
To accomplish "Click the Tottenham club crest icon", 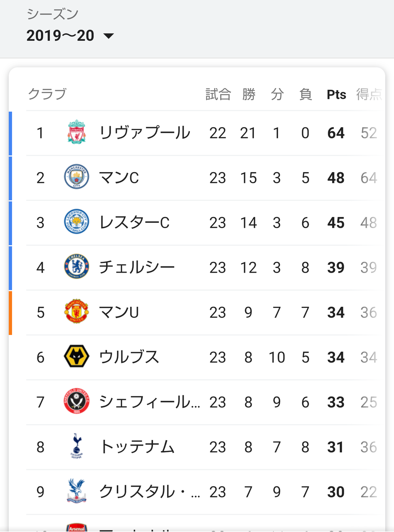I will [76, 447].
